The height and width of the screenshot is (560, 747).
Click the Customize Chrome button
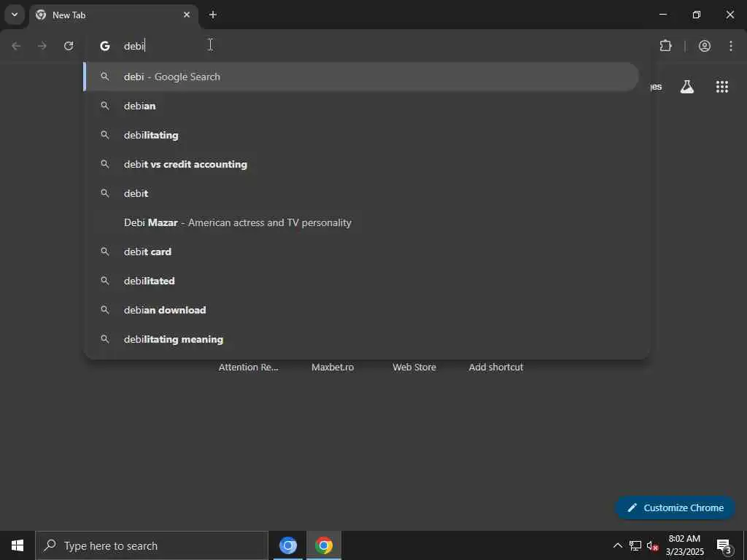(x=675, y=507)
